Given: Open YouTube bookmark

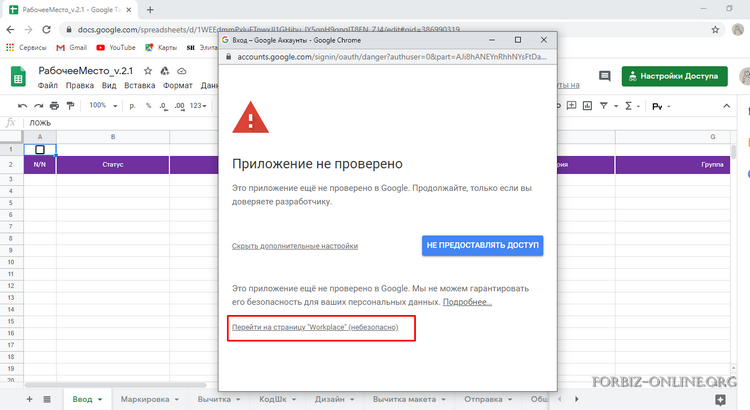Looking at the screenshot, I should click(116, 47).
